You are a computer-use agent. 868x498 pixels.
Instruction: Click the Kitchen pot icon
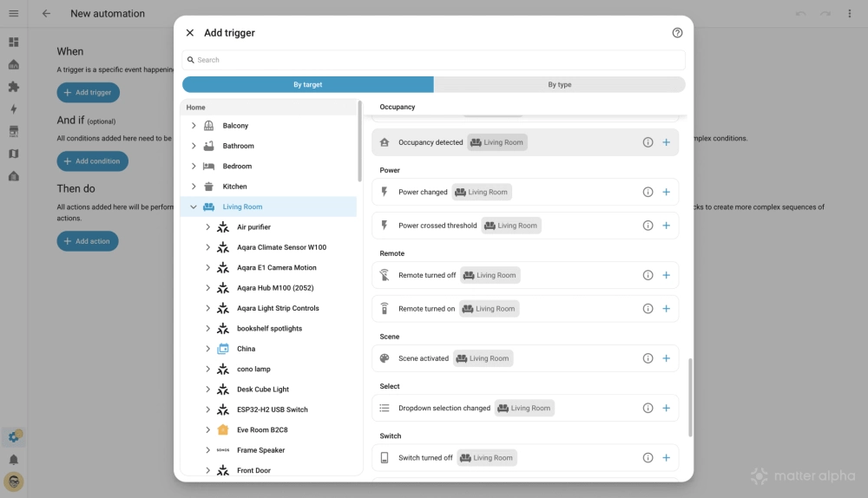point(208,187)
